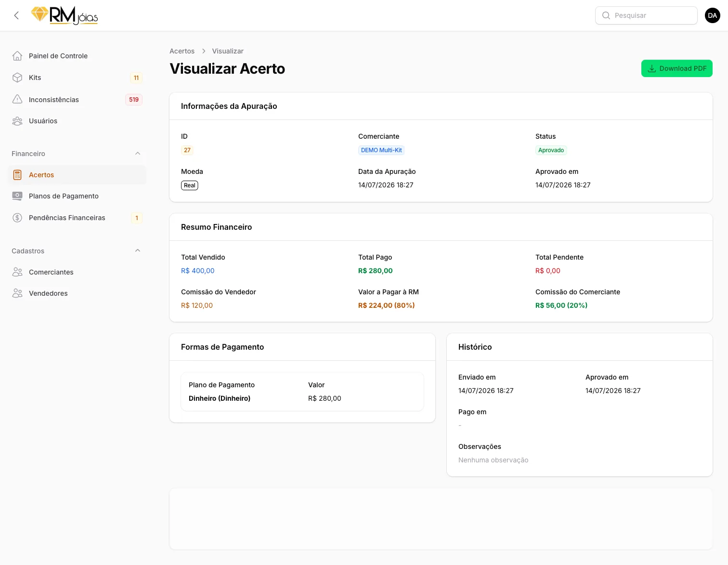Click the Usuários group icon

click(17, 121)
